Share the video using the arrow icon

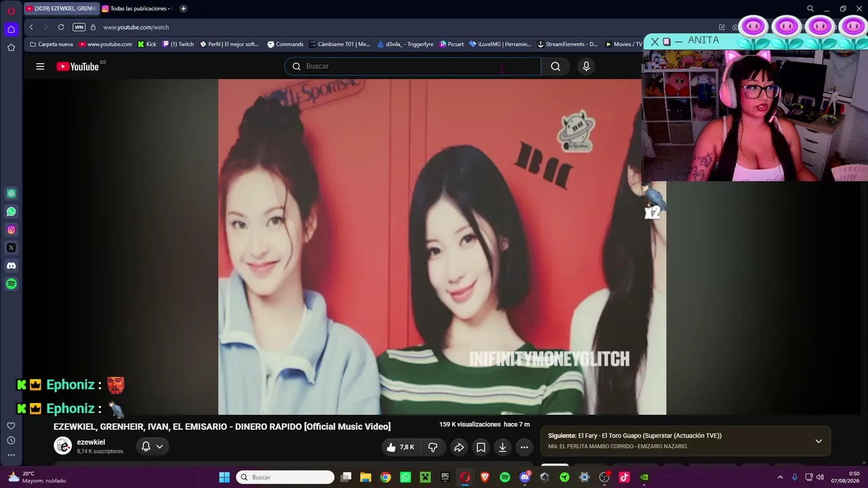click(x=459, y=447)
